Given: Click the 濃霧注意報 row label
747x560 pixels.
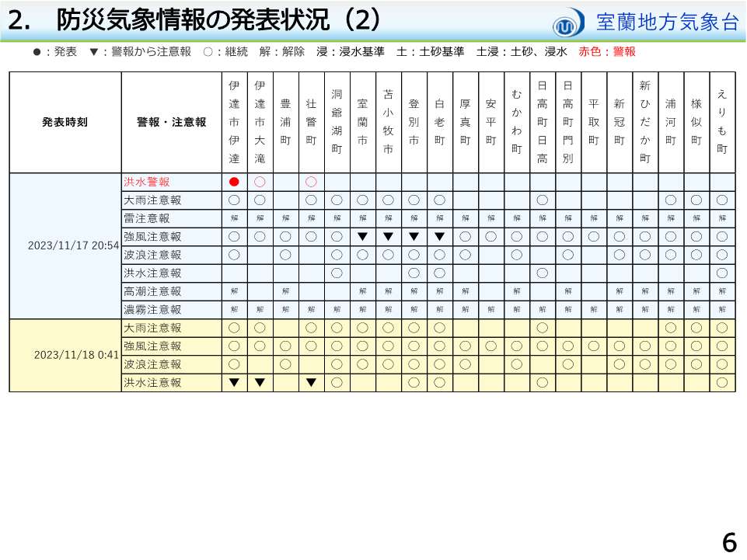Looking at the screenshot, I should click(152, 310).
